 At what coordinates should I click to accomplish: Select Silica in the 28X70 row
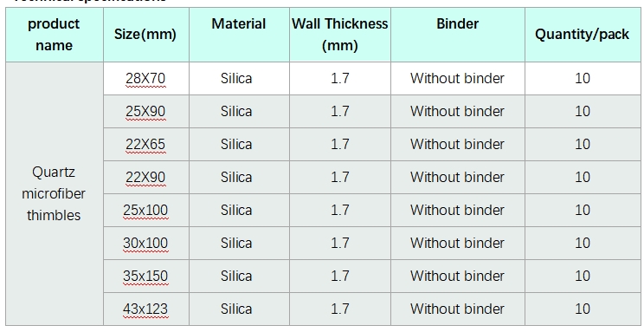click(236, 78)
